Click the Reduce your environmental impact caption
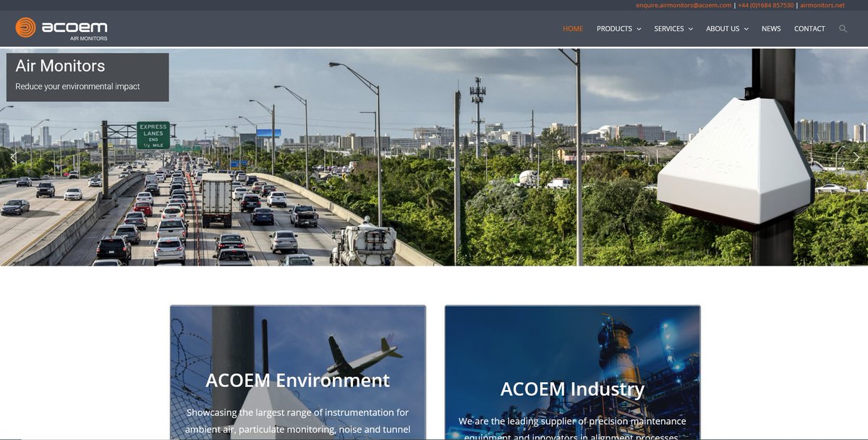This screenshot has width=868, height=440. 77,87
